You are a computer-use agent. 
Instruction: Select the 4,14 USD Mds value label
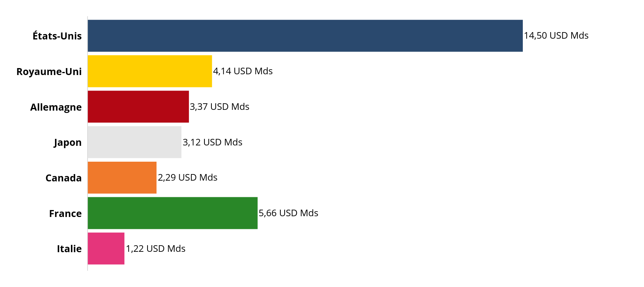(243, 71)
